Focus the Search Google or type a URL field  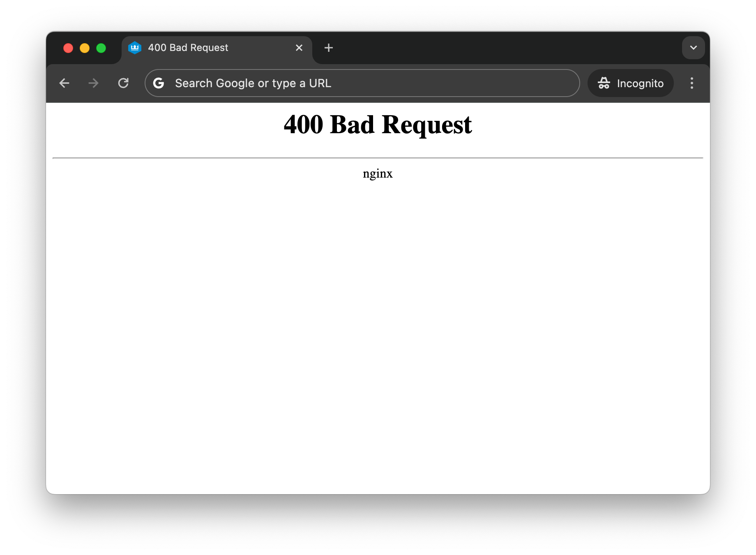pyautogui.click(x=362, y=83)
